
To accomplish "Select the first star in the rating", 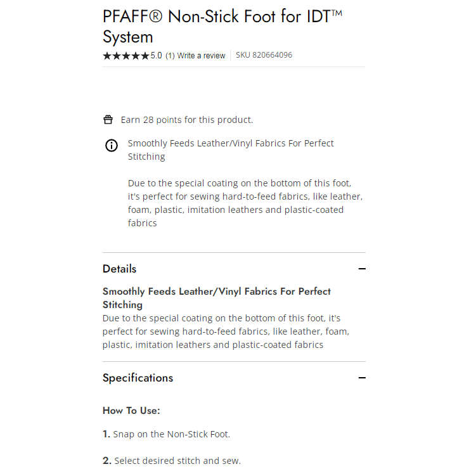I will pos(107,56).
